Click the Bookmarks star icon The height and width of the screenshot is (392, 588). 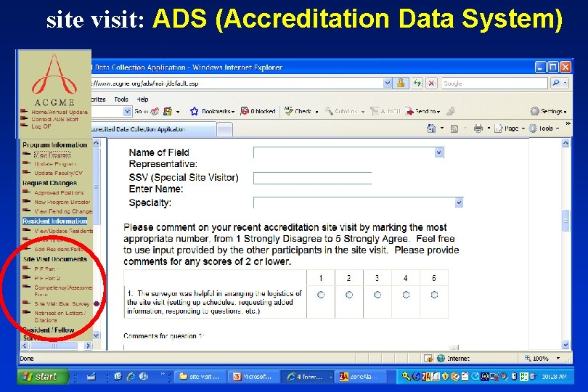194,111
